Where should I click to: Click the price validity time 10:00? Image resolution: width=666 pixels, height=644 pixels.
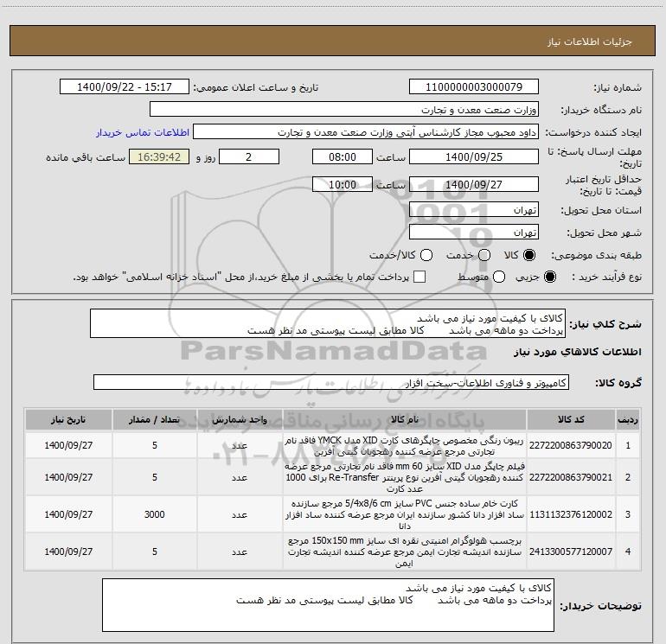[x=343, y=184]
